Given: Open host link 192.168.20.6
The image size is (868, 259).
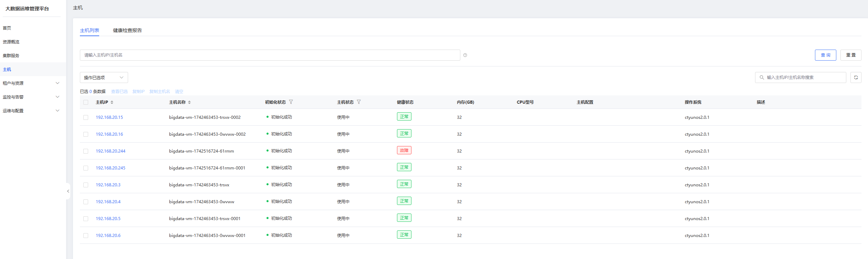Looking at the screenshot, I should (x=108, y=236).
